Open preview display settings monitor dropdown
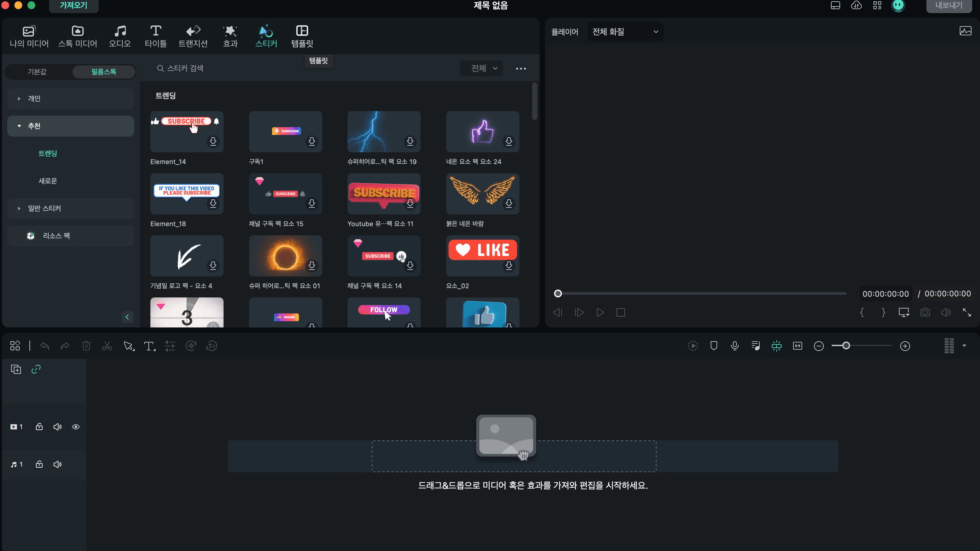This screenshot has width=980, height=551. [904, 312]
